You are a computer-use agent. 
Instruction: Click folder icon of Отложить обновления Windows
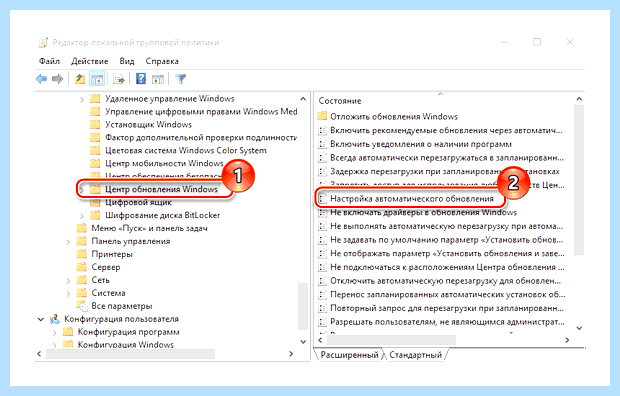coord(322,116)
